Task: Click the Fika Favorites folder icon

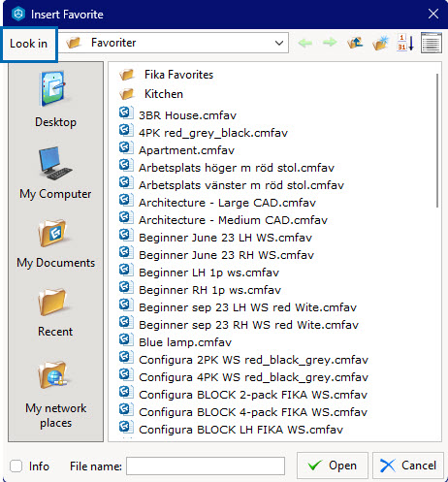Action: [x=126, y=75]
